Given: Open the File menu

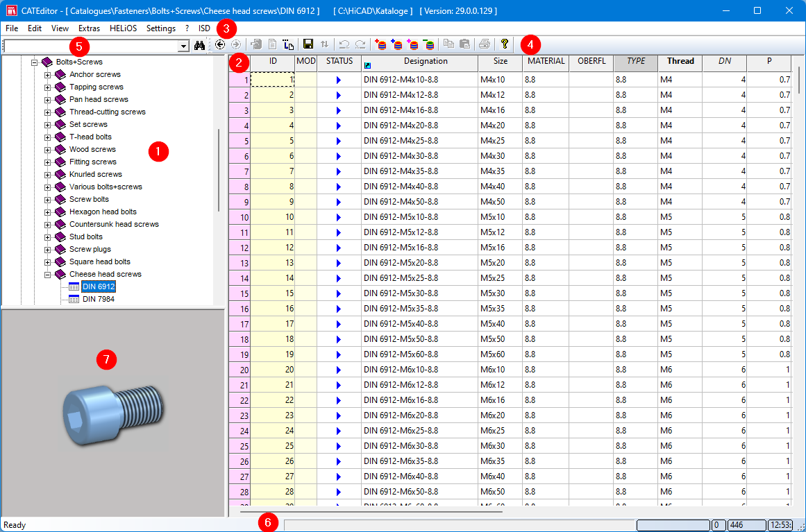Looking at the screenshot, I should (12, 28).
